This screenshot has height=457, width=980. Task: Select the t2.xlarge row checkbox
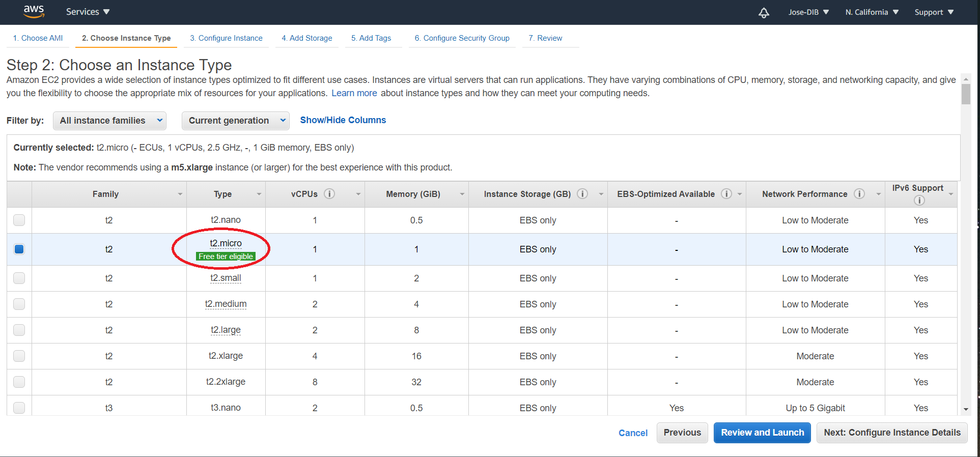pos(19,356)
